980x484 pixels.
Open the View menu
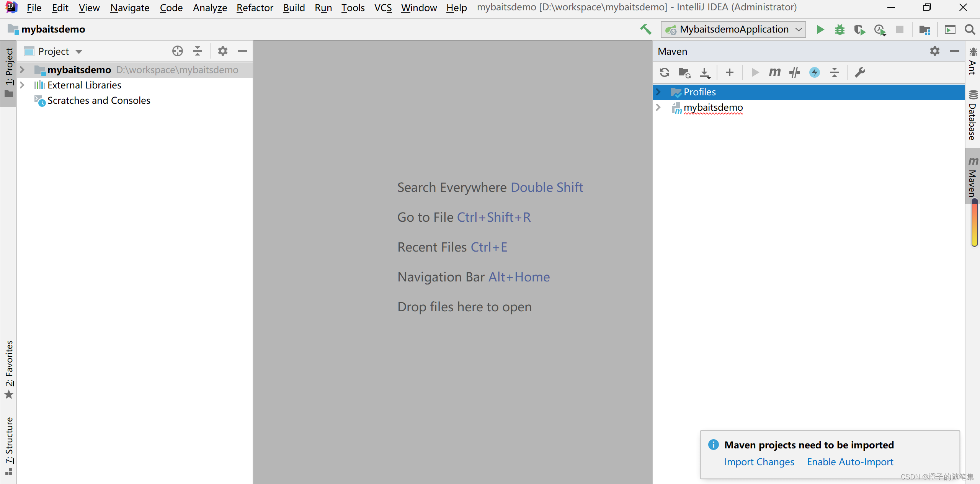[89, 8]
